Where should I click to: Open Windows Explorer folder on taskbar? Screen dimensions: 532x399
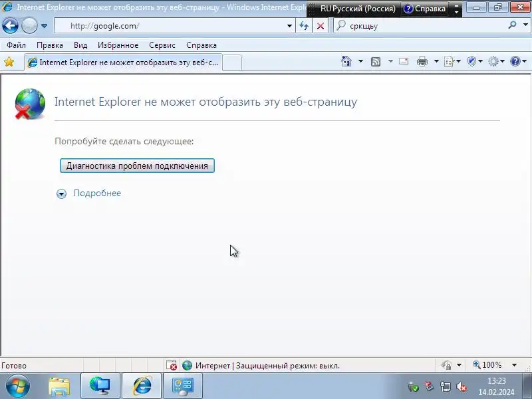coord(59,386)
